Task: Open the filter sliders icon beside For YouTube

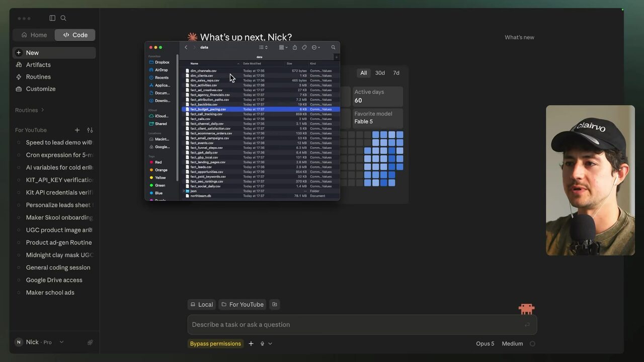Action: click(x=90, y=130)
